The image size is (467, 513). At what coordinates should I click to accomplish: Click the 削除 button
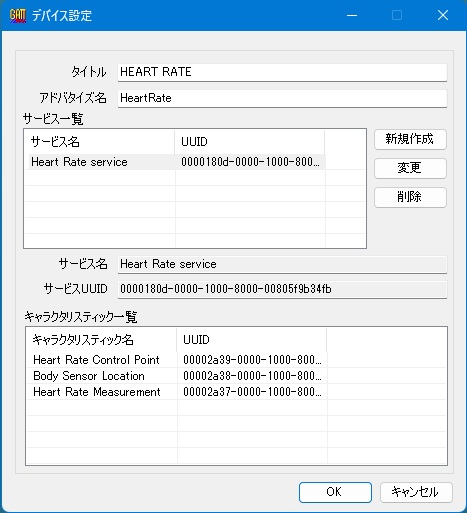(410, 197)
